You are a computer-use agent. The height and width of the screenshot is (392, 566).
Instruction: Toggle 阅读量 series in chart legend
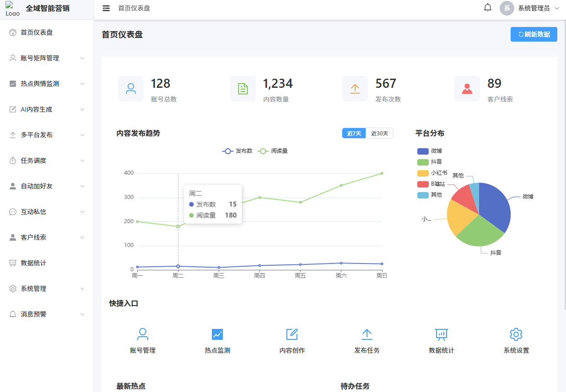pos(273,151)
